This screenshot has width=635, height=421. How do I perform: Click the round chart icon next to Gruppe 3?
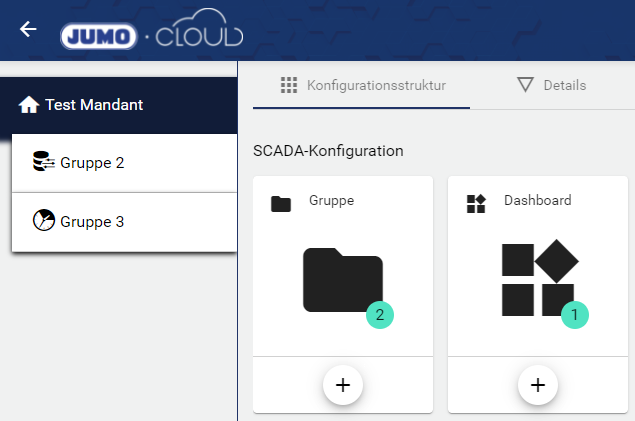(x=43, y=220)
